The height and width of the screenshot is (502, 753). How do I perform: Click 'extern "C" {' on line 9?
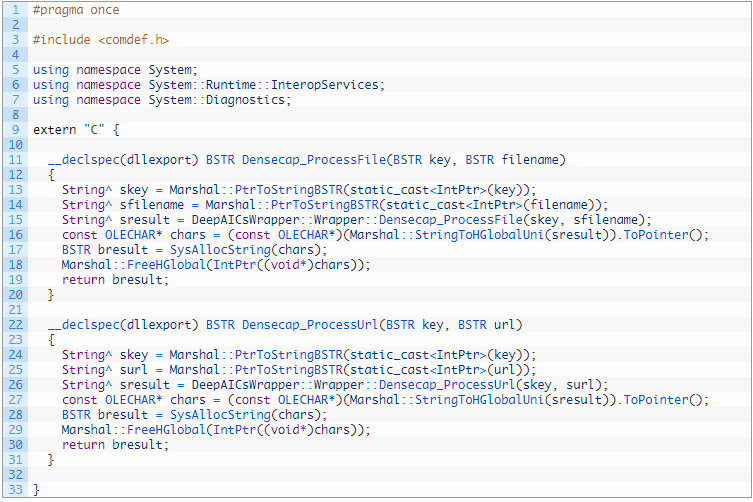coord(76,130)
